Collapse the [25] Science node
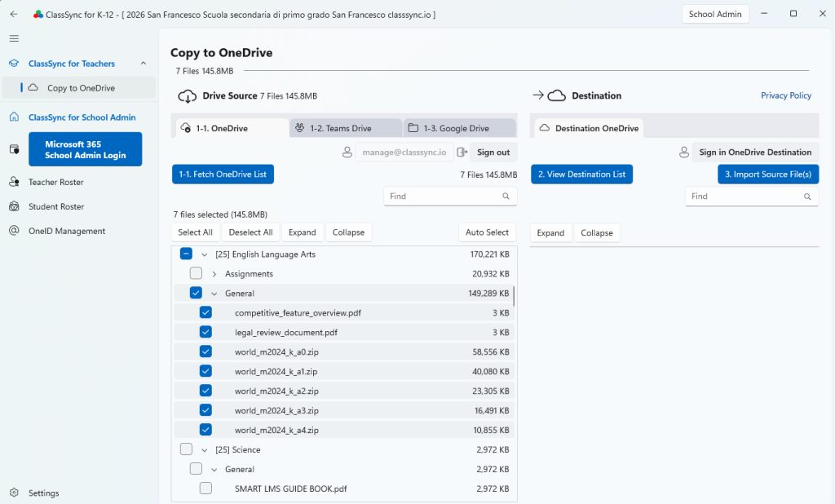Viewport: 835px width, 504px height. pos(204,450)
